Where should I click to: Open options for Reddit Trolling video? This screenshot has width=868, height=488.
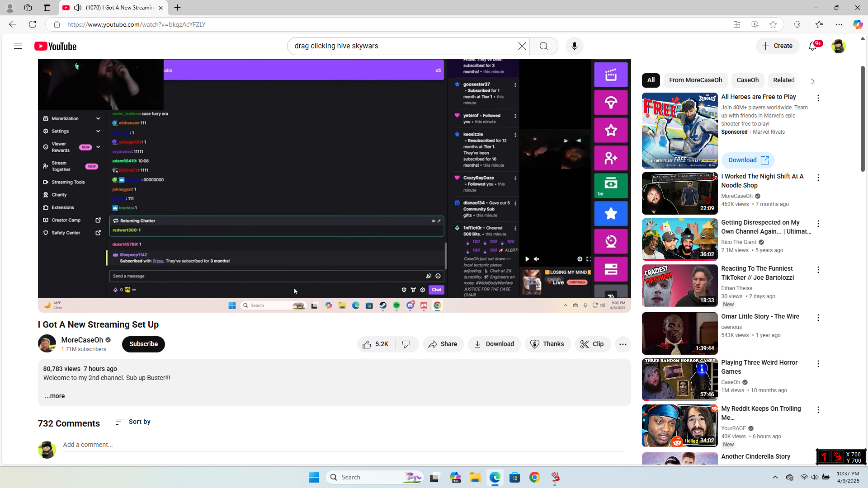(x=818, y=410)
